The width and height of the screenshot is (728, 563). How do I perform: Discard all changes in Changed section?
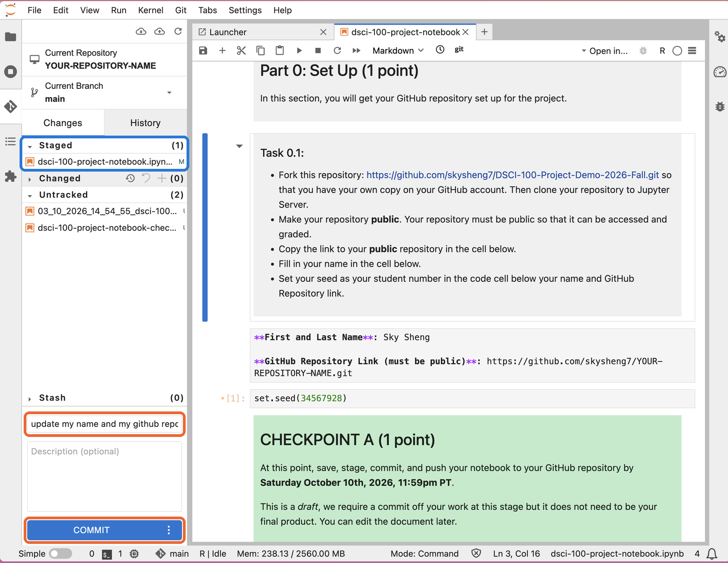(146, 178)
